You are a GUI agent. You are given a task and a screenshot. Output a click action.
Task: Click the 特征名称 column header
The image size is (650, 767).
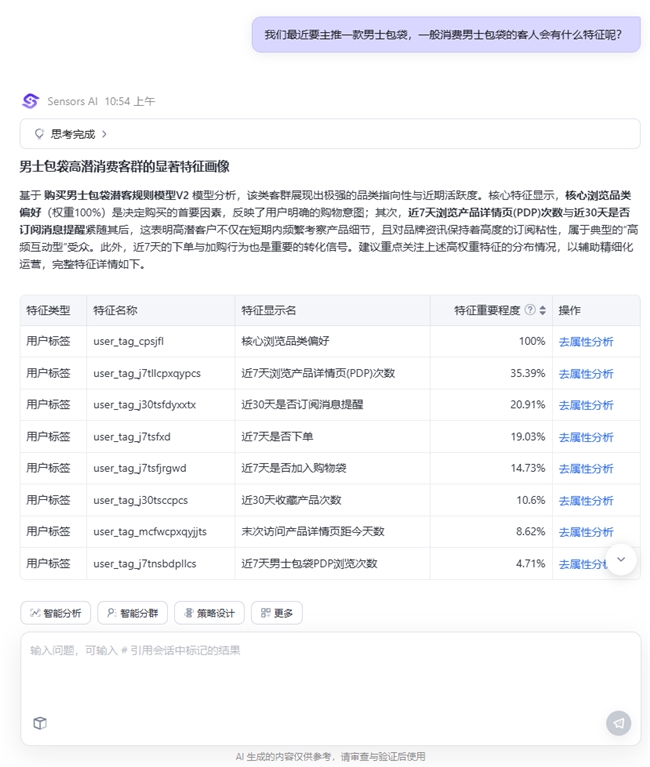tap(115, 310)
